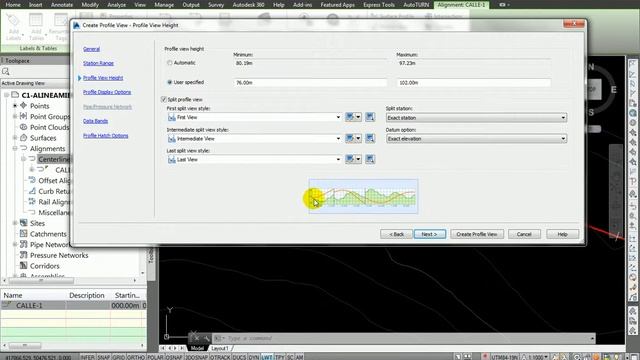Image resolution: width=640 pixels, height=360 pixels.
Task: Select the Automatic profile height option
Action: point(169,63)
